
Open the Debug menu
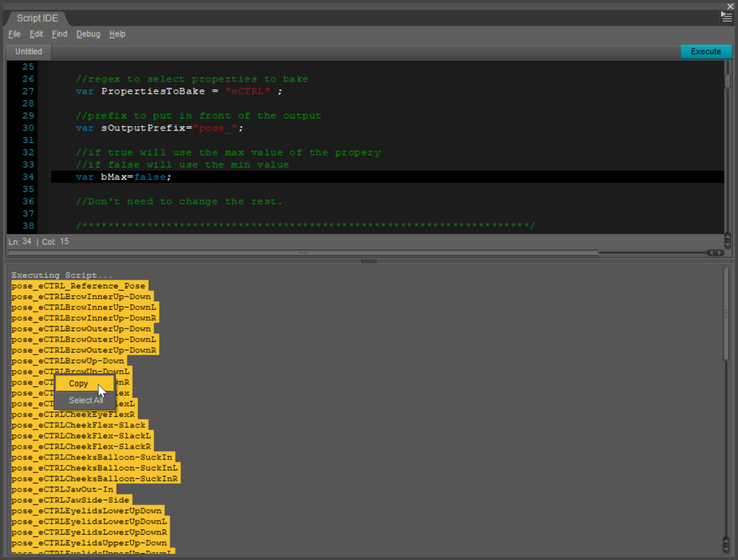click(88, 34)
